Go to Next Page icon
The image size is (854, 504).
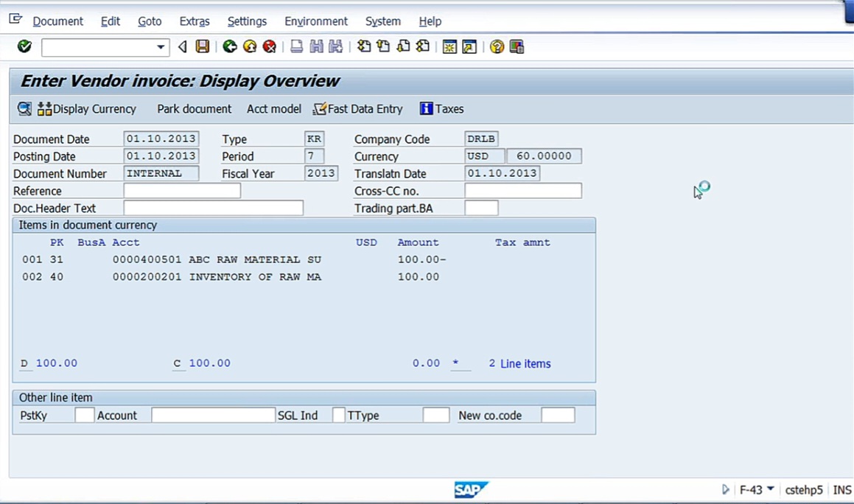click(403, 47)
